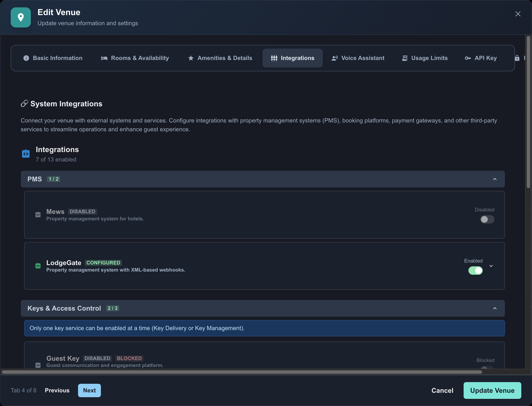This screenshot has height=406, width=532.
Task: Click the Next button
Action: [x=89, y=390]
